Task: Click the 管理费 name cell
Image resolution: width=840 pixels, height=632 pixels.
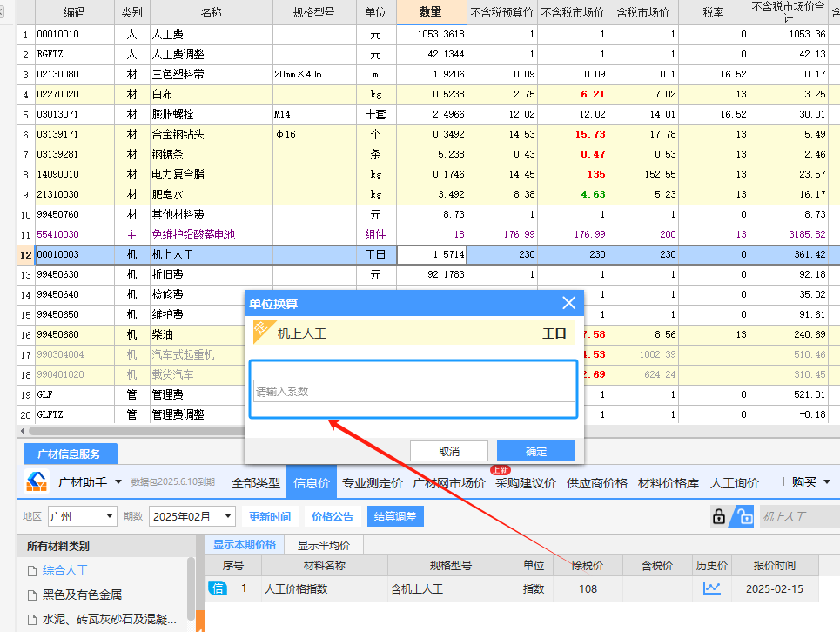Action: pyautogui.click(x=196, y=394)
